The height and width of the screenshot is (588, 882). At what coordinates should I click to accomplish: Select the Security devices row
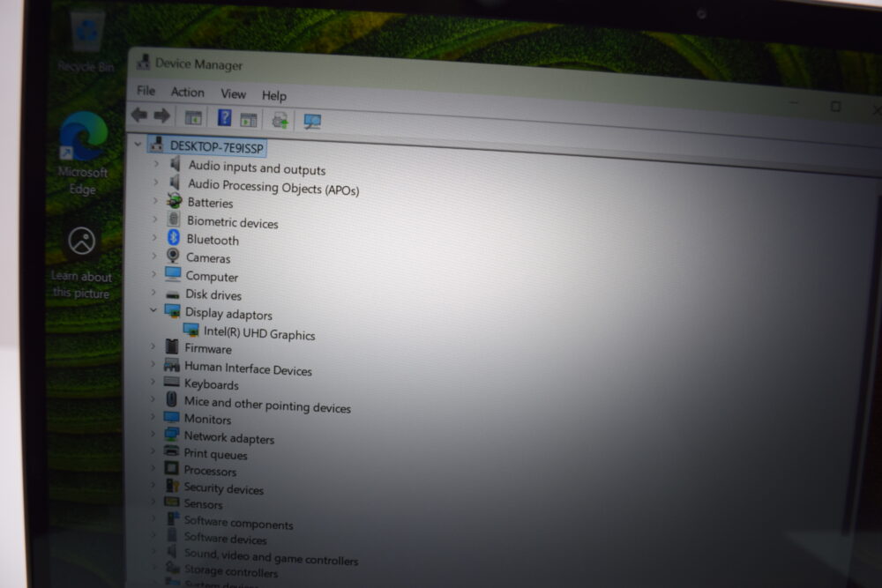[223, 488]
